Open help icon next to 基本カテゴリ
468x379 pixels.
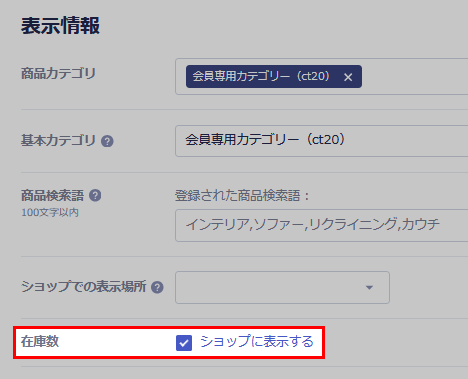tap(107, 141)
